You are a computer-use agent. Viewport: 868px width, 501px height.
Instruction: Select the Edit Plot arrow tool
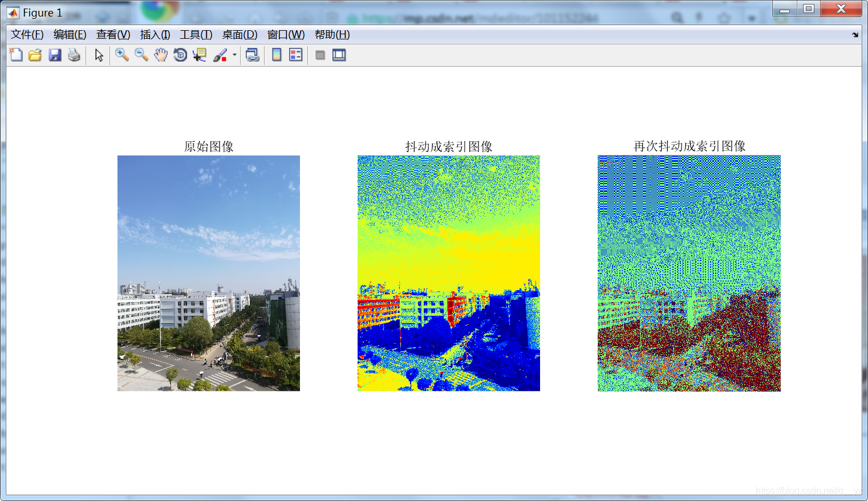point(99,55)
